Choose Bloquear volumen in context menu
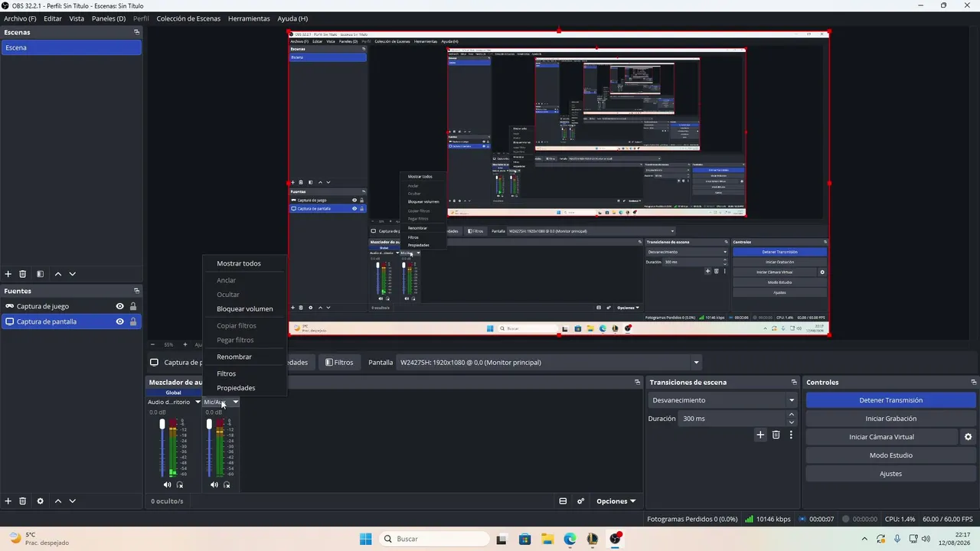 pos(245,309)
